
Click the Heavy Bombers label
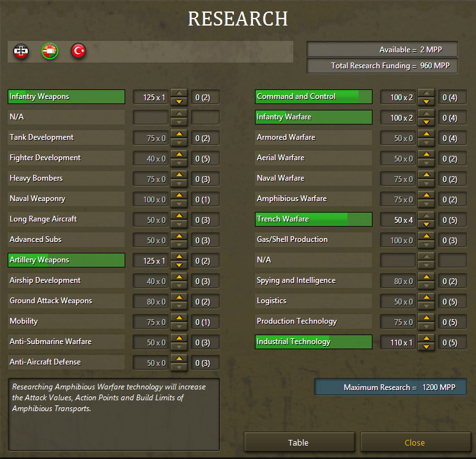(36, 178)
